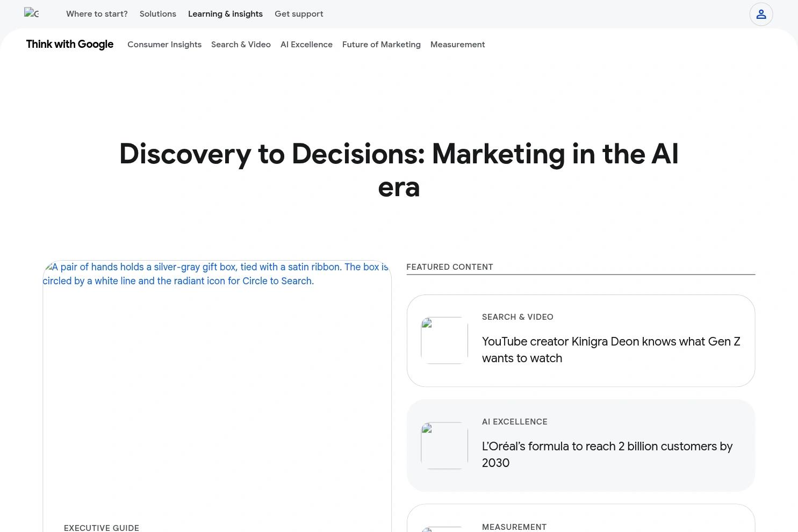Read YouTube creator Kinigra Deon article
Viewport: 798px width, 532px height.
(x=610, y=350)
